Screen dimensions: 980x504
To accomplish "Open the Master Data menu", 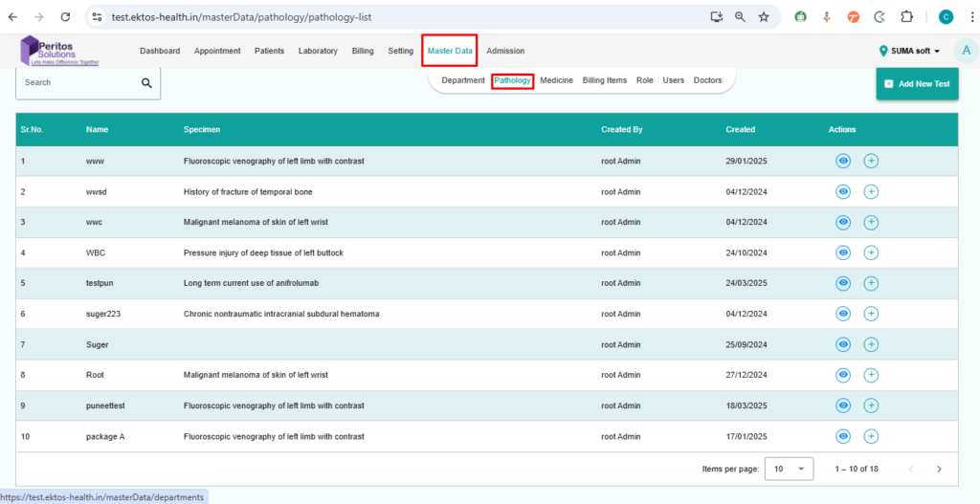I will tap(450, 51).
